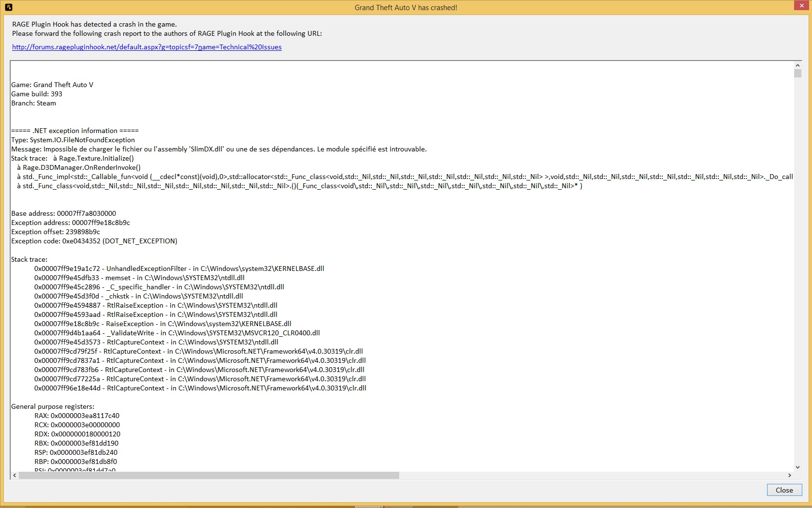The image size is (812, 508).
Task: Click the Close button
Action: click(784, 490)
